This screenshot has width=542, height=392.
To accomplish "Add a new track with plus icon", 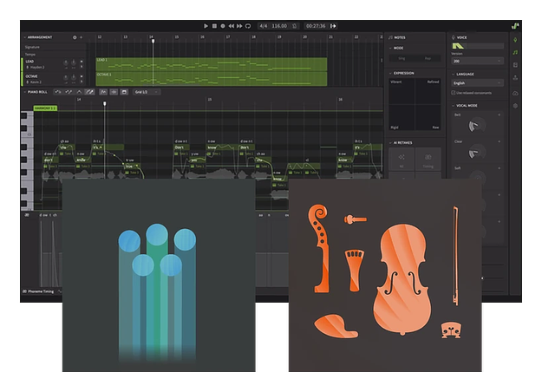I will click(x=82, y=37).
